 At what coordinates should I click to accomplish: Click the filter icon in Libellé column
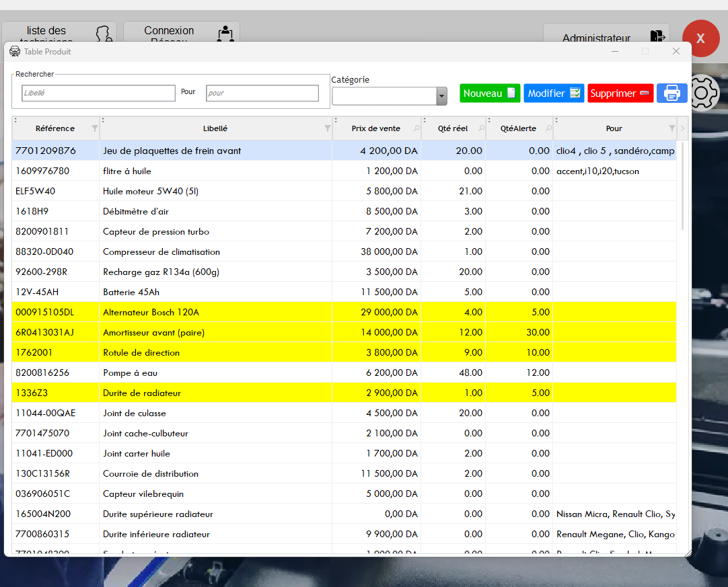(x=327, y=128)
